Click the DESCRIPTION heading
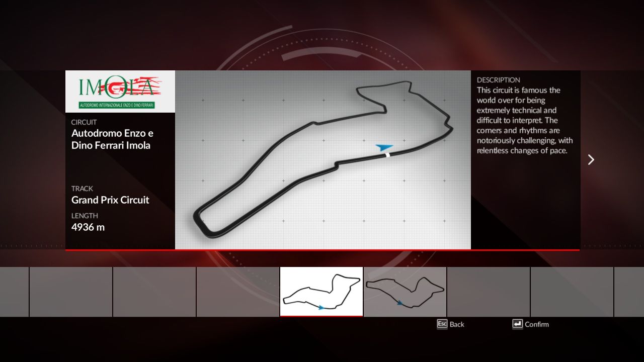 tap(498, 80)
